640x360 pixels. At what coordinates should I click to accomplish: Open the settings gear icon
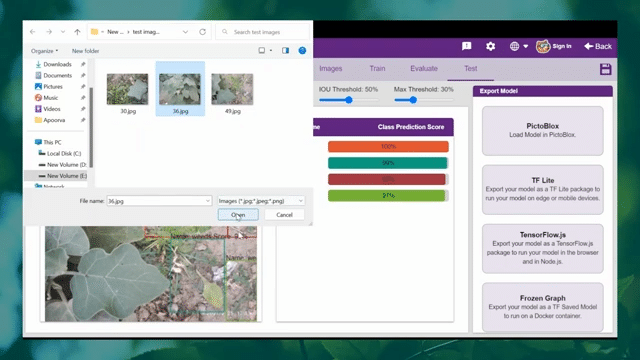point(490,46)
